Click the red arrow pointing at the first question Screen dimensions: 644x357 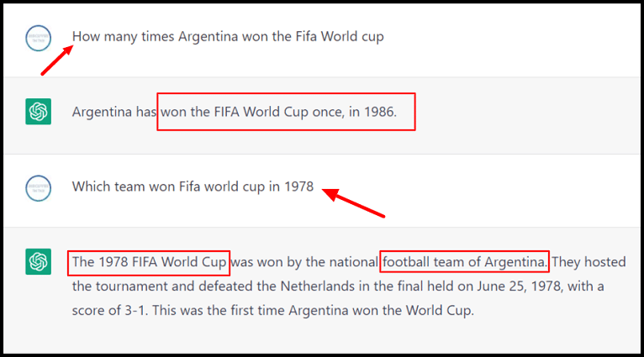click(x=56, y=60)
